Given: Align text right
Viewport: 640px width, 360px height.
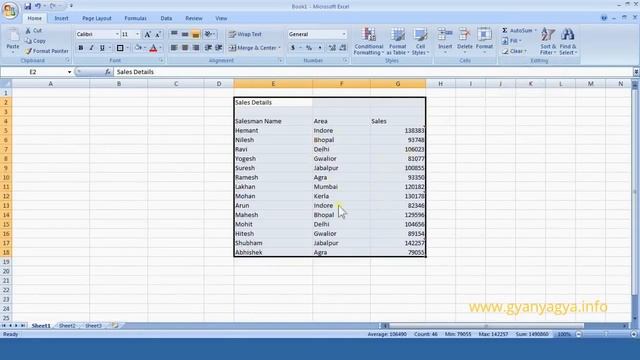Looking at the screenshot, I should 196,48.
